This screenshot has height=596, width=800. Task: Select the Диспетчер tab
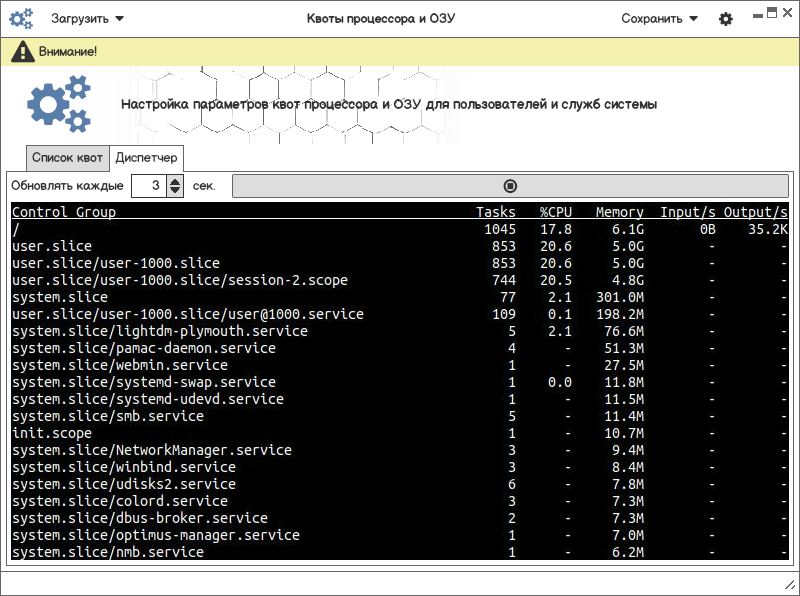tap(146, 158)
